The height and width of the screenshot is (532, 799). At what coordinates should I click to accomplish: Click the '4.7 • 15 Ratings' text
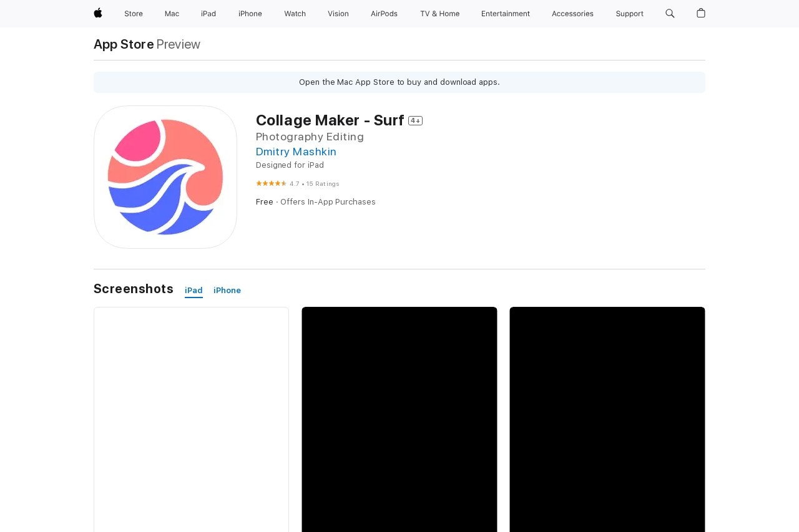click(x=315, y=184)
